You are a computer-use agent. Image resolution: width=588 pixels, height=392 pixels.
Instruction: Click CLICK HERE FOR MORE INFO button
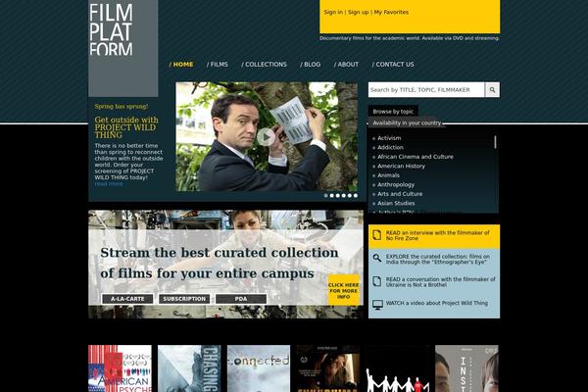tap(344, 290)
